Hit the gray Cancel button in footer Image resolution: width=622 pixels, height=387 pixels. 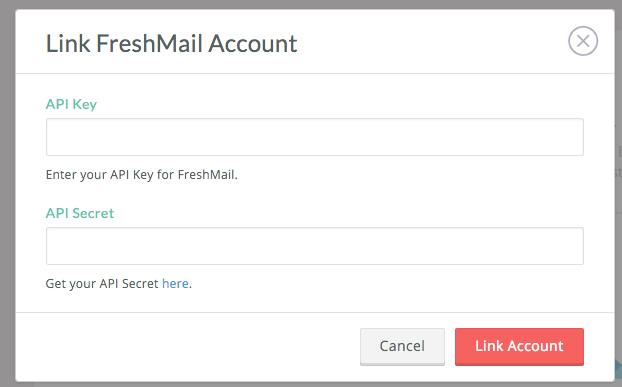tap(402, 346)
